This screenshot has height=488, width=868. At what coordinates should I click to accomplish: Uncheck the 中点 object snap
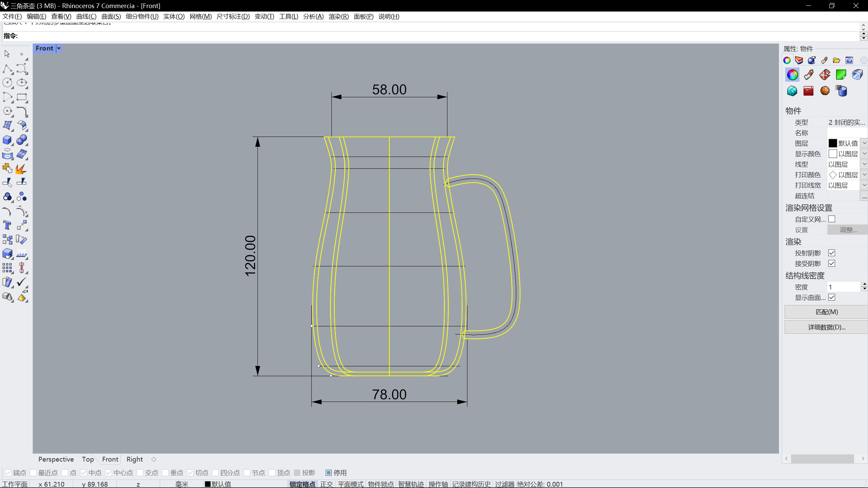[x=83, y=473]
